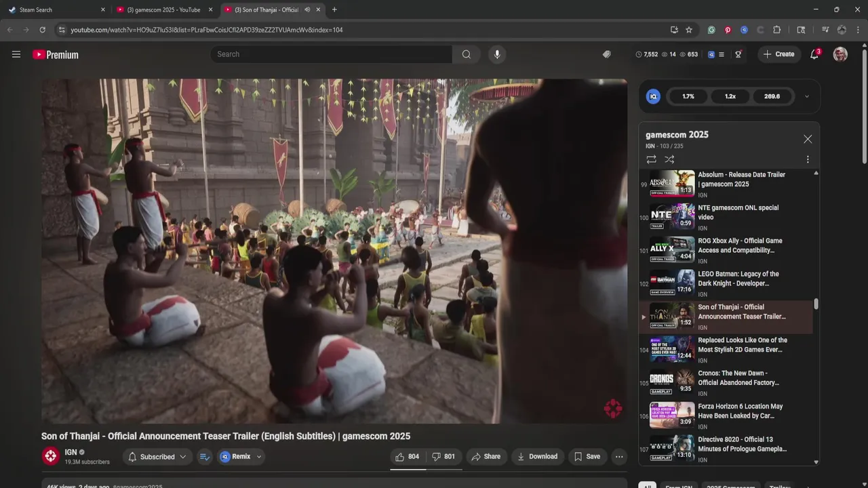The width and height of the screenshot is (868, 488).
Task: Open the trophy achievements icon
Action: (738, 54)
